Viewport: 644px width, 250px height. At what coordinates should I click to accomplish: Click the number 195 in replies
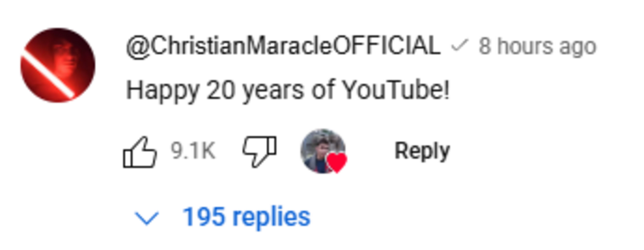click(203, 217)
